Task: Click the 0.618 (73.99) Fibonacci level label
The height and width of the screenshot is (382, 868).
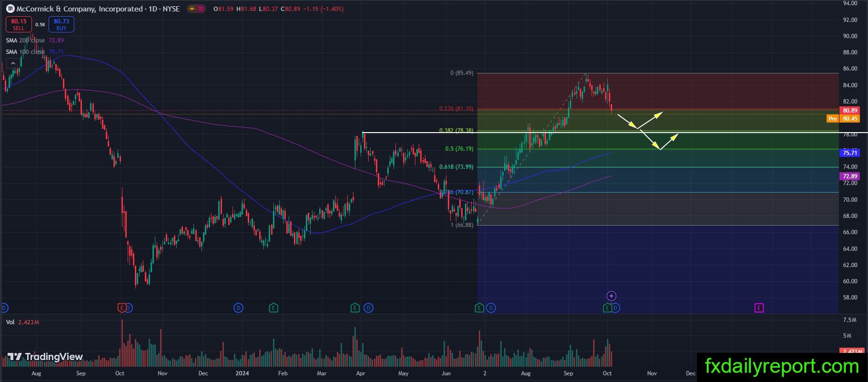Action: click(456, 167)
